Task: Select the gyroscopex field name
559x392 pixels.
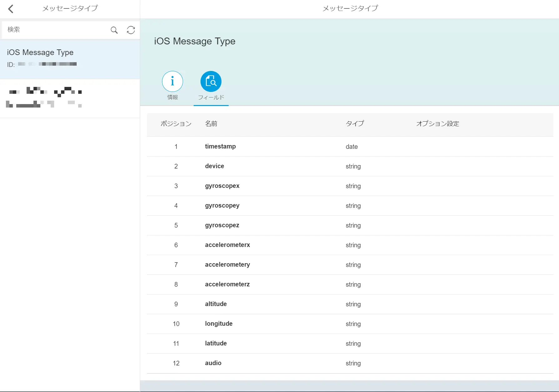Action: click(222, 186)
